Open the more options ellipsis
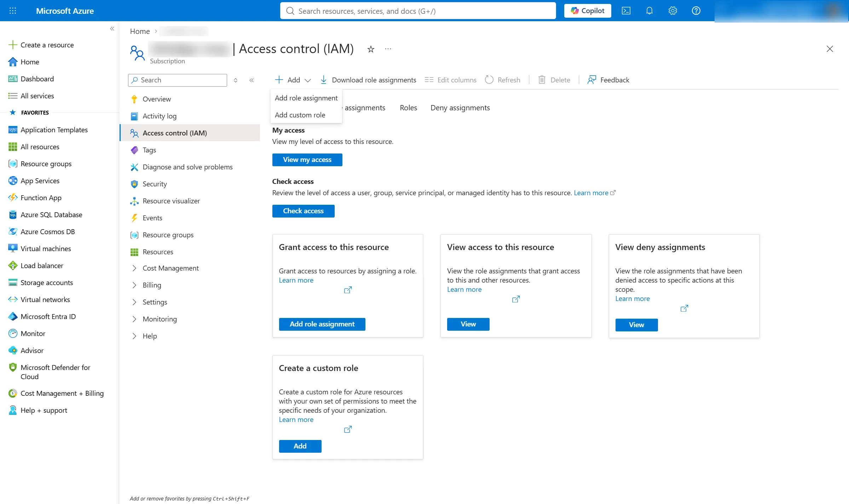 click(x=388, y=49)
